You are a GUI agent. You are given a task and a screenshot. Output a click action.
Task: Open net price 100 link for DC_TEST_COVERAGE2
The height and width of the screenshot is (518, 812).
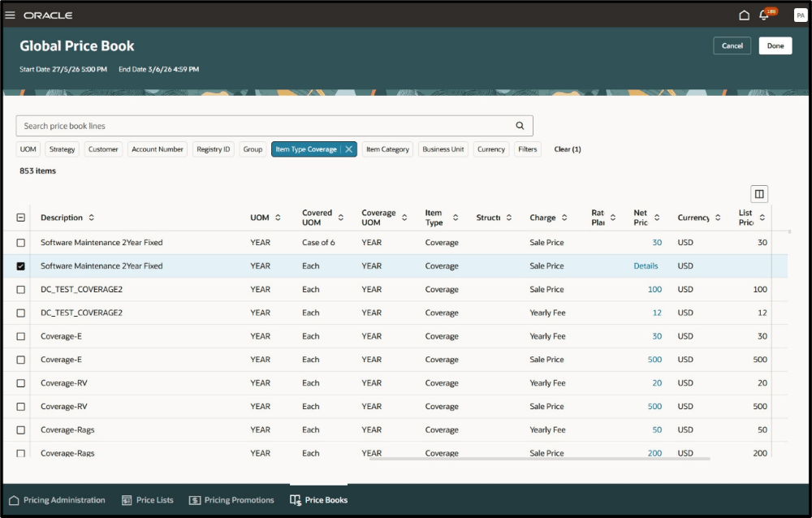point(654,289)
